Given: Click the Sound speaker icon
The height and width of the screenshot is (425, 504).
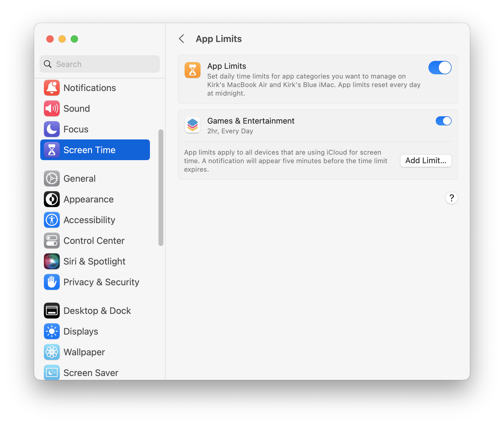Looking at the screenshot, I should [52, 109].
